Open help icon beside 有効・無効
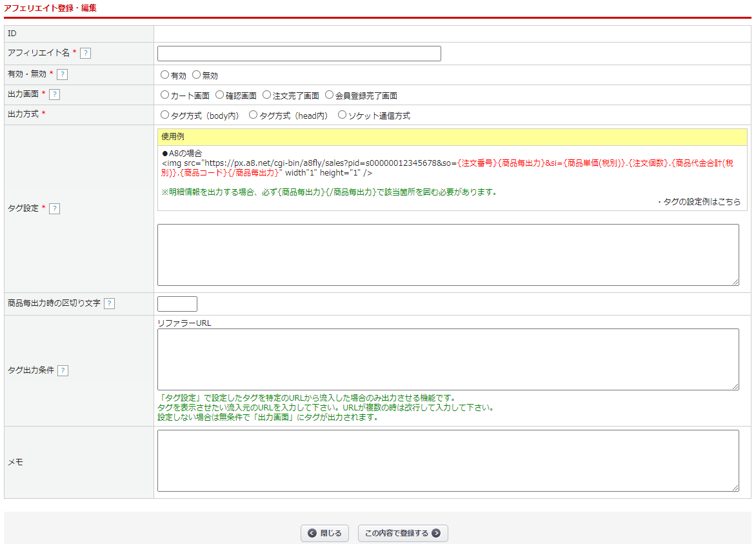Image resolution: width=756 pixels, height=544 pixels. click(x=62, y=74)
